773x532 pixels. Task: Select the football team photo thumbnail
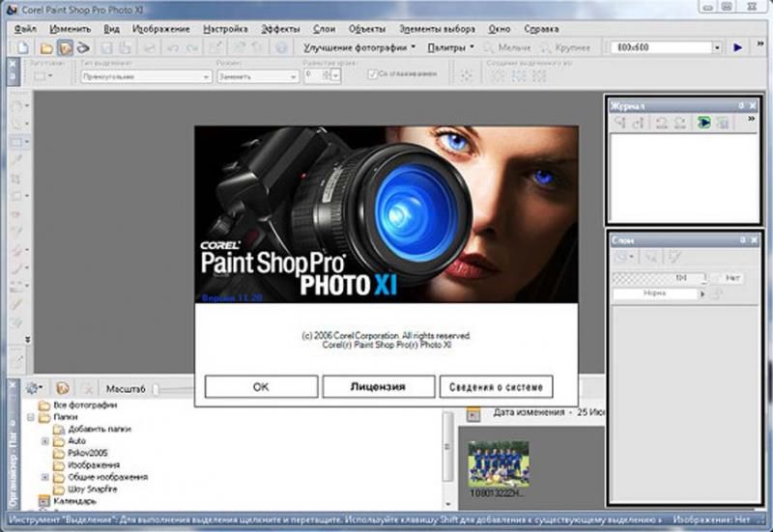[x=499, y=463]
